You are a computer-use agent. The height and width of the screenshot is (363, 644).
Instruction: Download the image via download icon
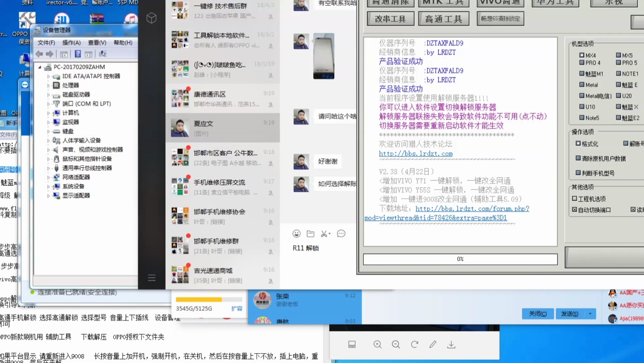[x=451, y=345]
